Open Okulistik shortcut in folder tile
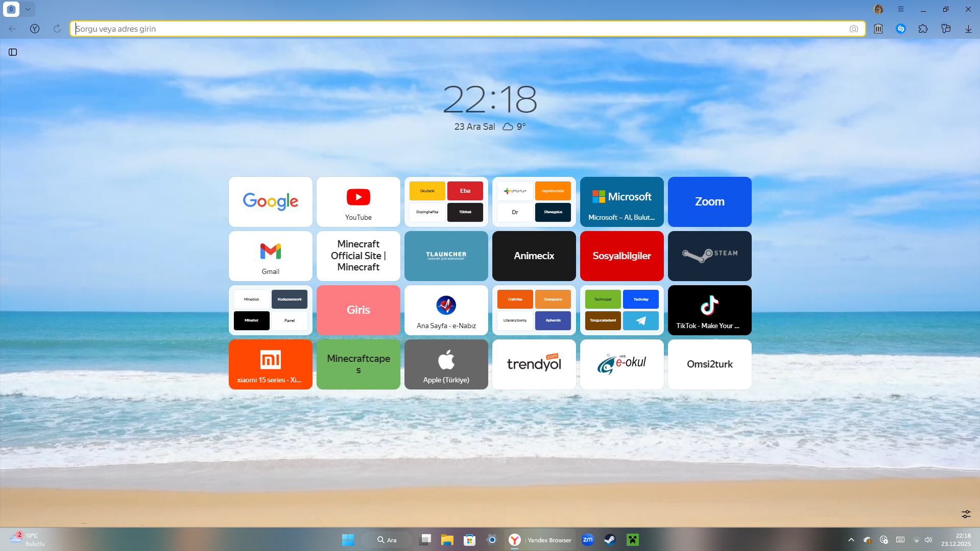This screenshot has width=980, height=551. (x=427, y=191)
